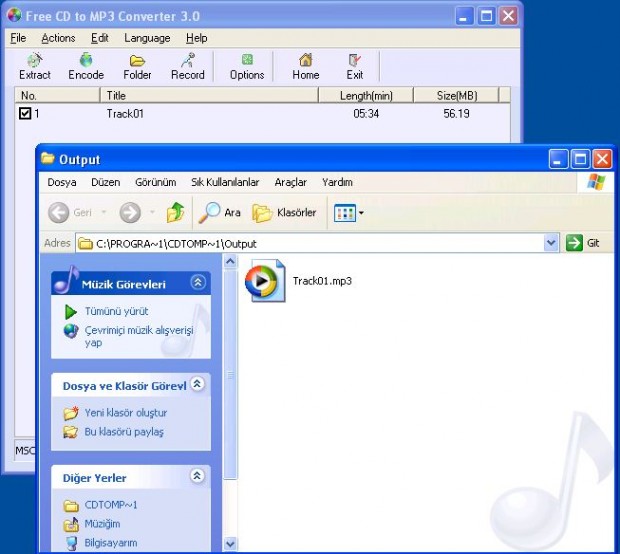Open the forward history dropdown arrow
This screenshot has height=554, width=620.
(x=152, y=213)
